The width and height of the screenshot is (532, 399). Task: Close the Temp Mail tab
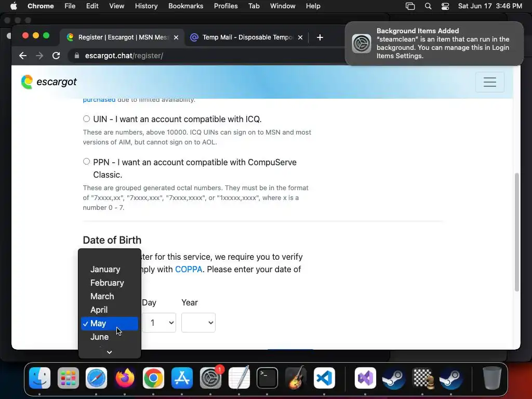pos(300,37)
